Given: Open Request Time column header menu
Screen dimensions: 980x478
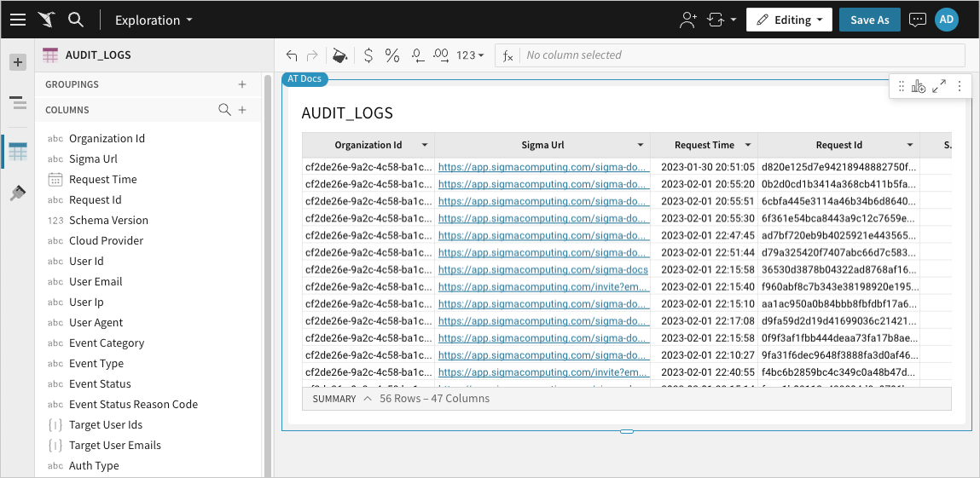Looking at the screenshot, I should point(747,145).
